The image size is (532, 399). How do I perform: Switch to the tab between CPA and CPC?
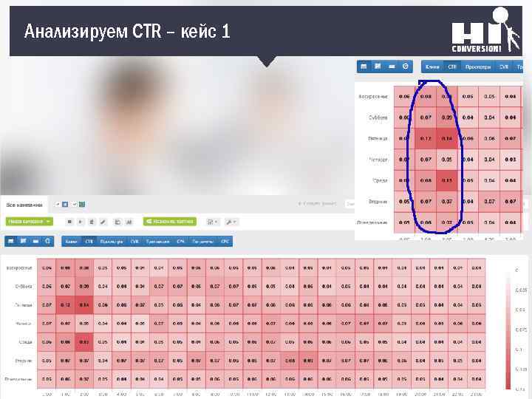[x=202, y=242]
